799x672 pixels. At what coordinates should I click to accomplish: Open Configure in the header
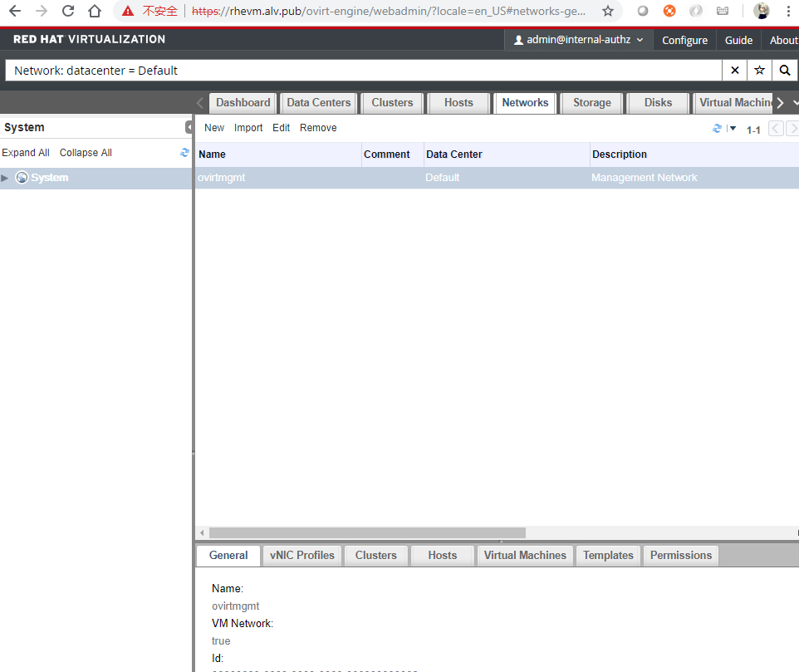click(x=684, y=40)
